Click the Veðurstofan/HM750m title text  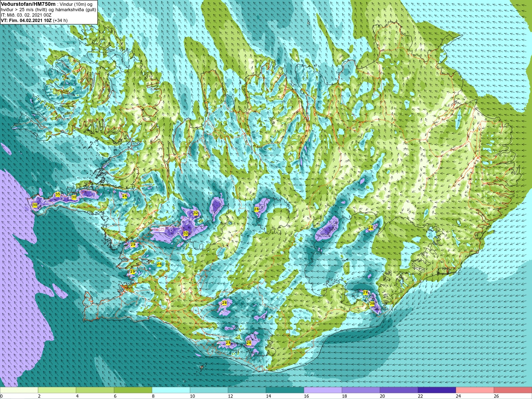coord(28,4)
